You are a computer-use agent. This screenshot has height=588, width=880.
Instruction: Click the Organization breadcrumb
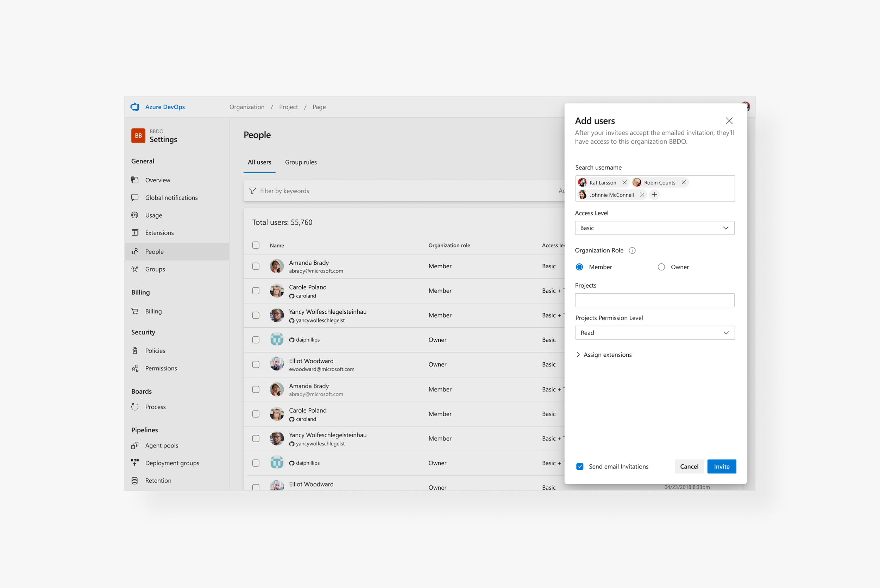tap(247, 107)
